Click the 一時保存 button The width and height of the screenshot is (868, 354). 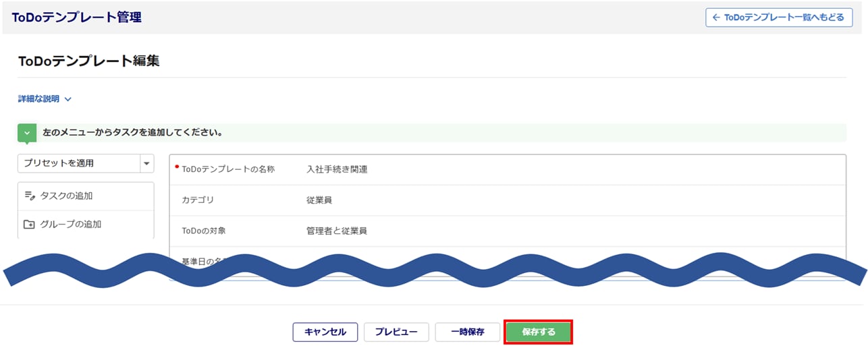click(x=467, y=332)
